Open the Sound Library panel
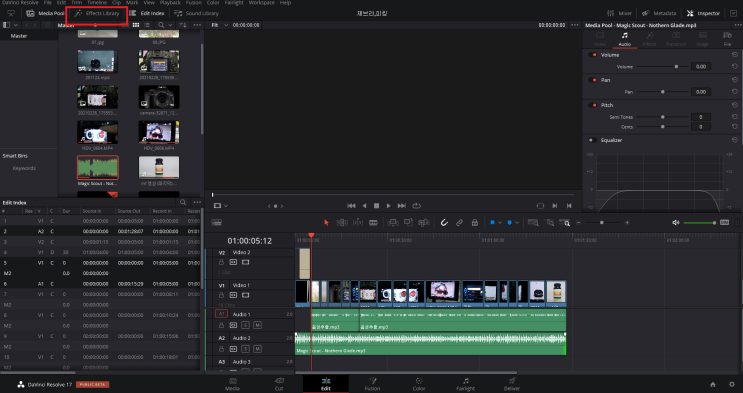This screenshot has height=393, width=743. click(197, 13)
